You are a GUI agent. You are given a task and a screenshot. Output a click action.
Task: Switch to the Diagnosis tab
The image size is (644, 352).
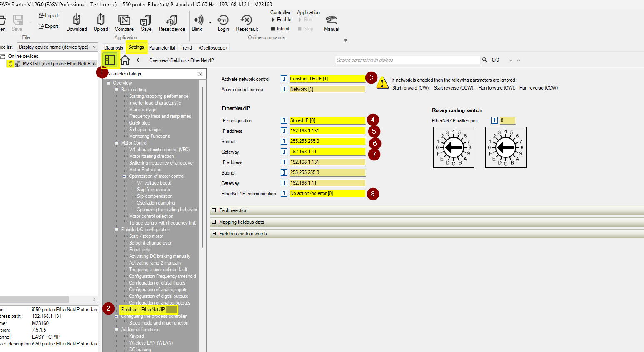114,48
